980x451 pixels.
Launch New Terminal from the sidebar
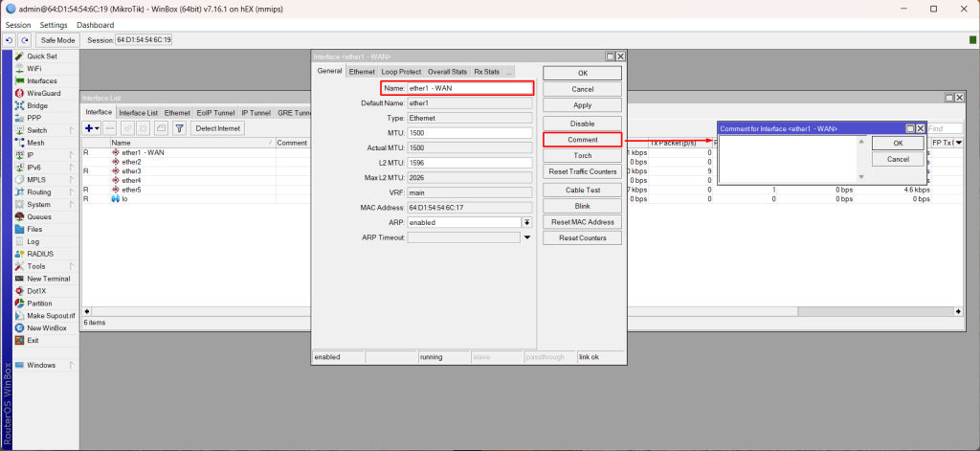48,279
